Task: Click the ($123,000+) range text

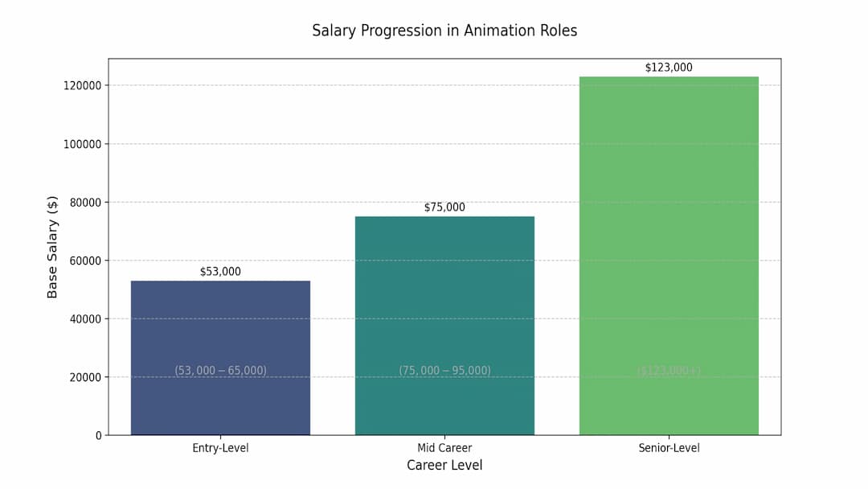Action: [669, 371]
